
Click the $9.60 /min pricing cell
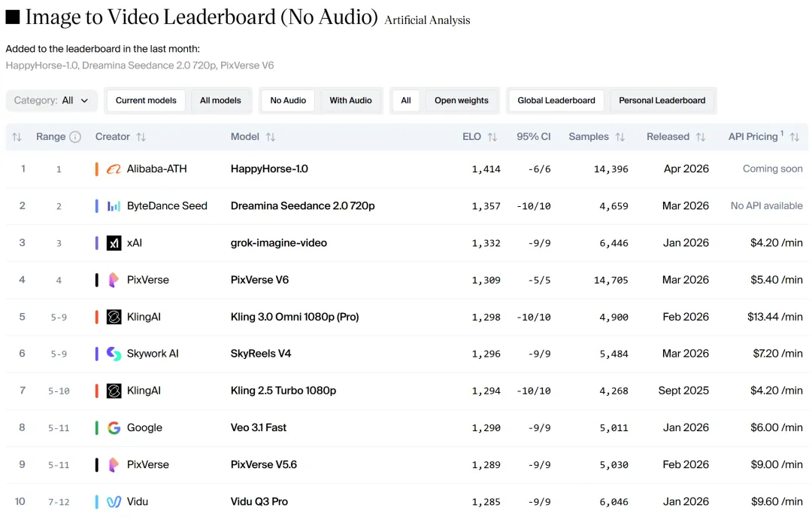(777, 502)
